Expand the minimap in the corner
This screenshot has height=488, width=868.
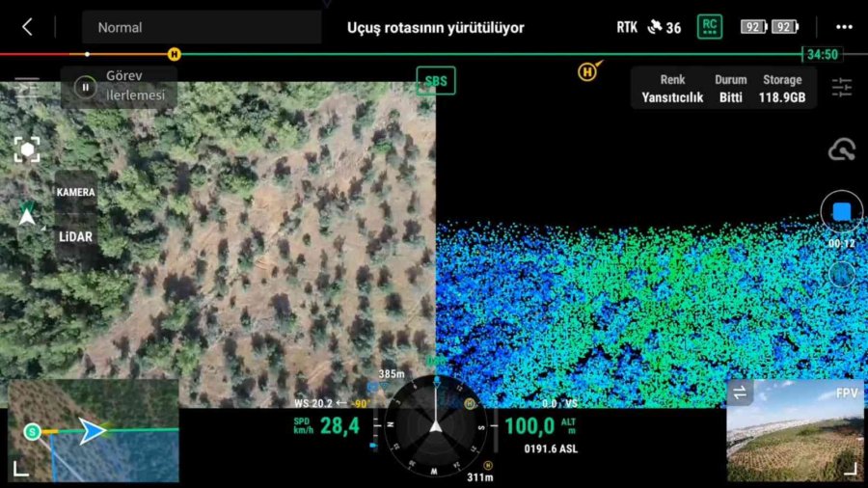pyautogui.click(x=19, y=469)
